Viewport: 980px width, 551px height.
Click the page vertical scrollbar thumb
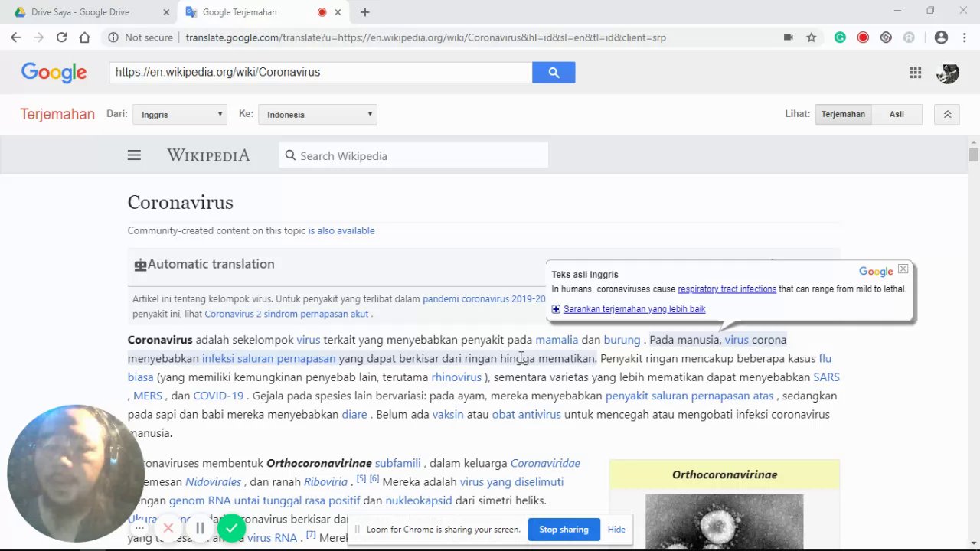973,155
